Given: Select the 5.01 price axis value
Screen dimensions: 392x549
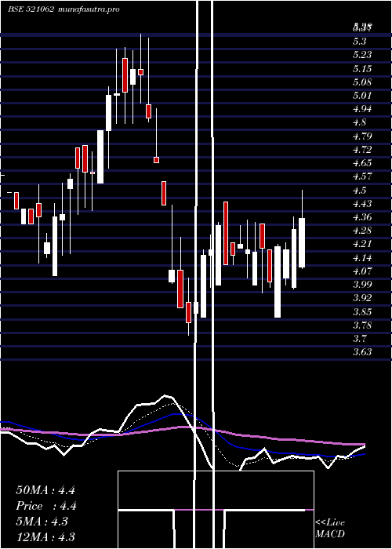Looking at the screenshot, I should (362, 96).
